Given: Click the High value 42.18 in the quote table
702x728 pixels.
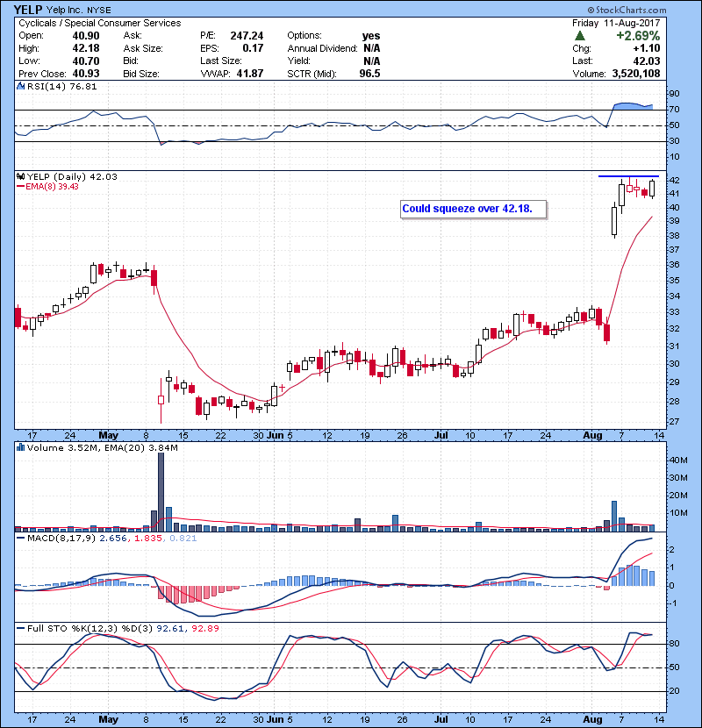Looking at the screenshot, I should [86, 48].
